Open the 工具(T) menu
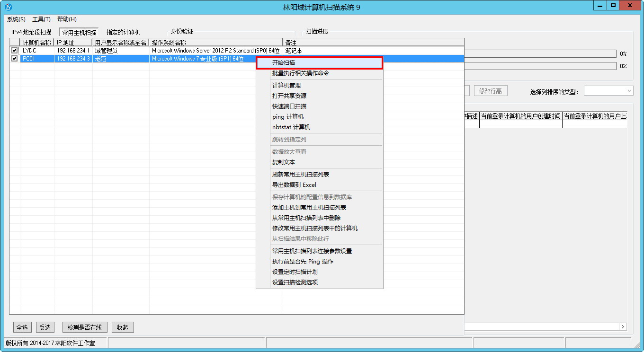 coord(41,19)
